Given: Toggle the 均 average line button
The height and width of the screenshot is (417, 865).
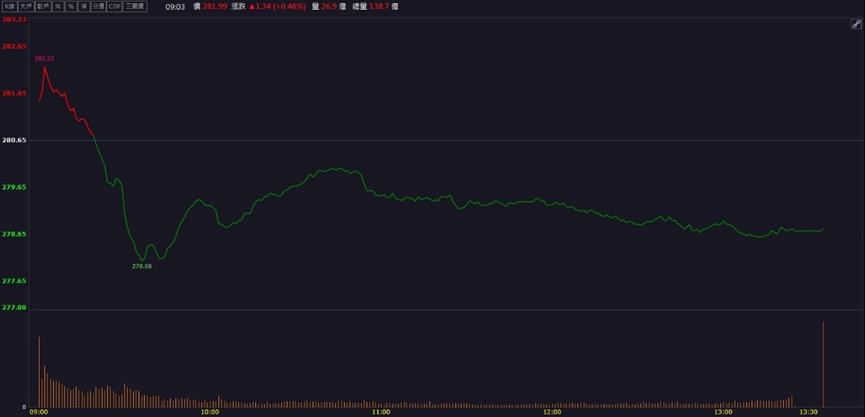Looking at the screenshot, I should 58,7.
